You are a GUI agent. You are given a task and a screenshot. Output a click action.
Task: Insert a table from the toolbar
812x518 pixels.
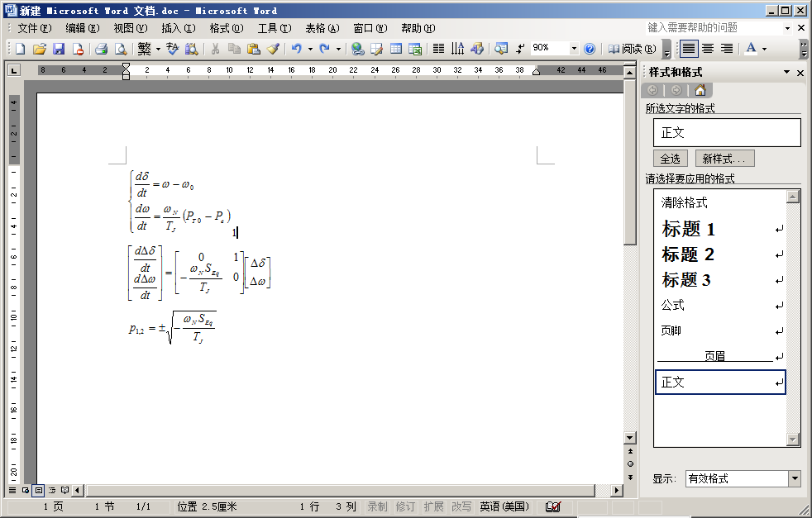[395, 49]
